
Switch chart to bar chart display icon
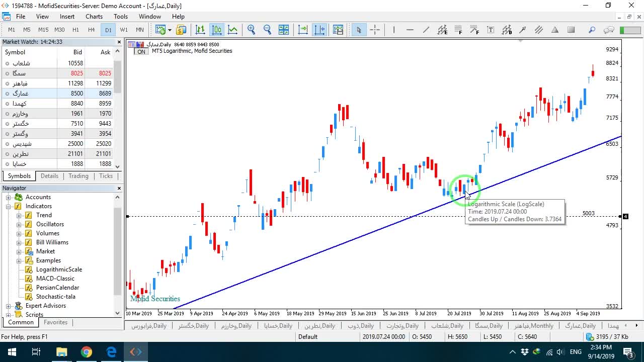coord(200,30)
